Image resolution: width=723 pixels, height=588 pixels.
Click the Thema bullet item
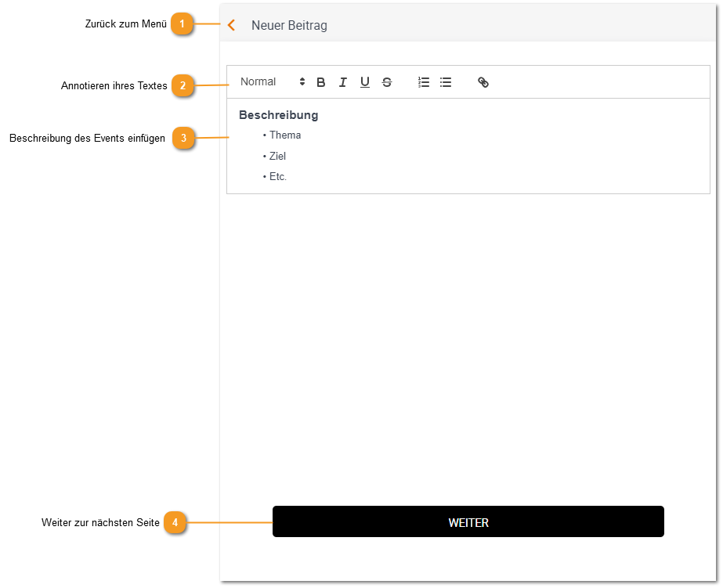(285, 135)
